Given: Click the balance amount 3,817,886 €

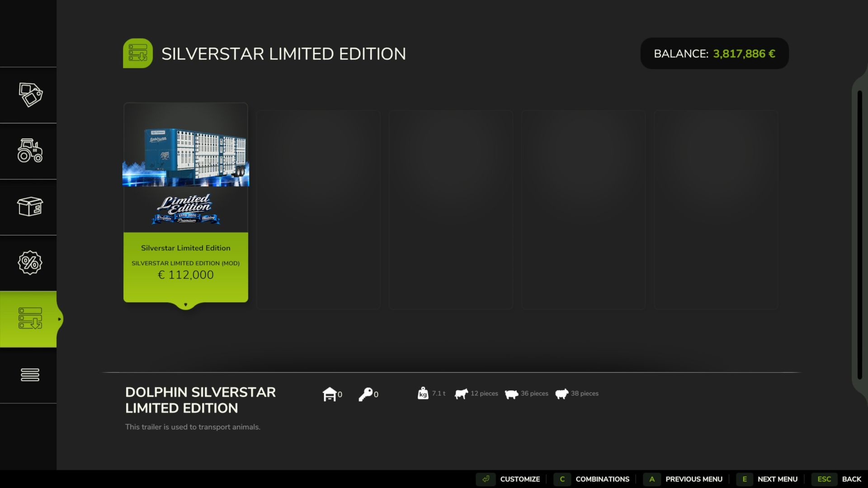Looking at the screenshot, I should pyautogui.click(x=744, y=54).
